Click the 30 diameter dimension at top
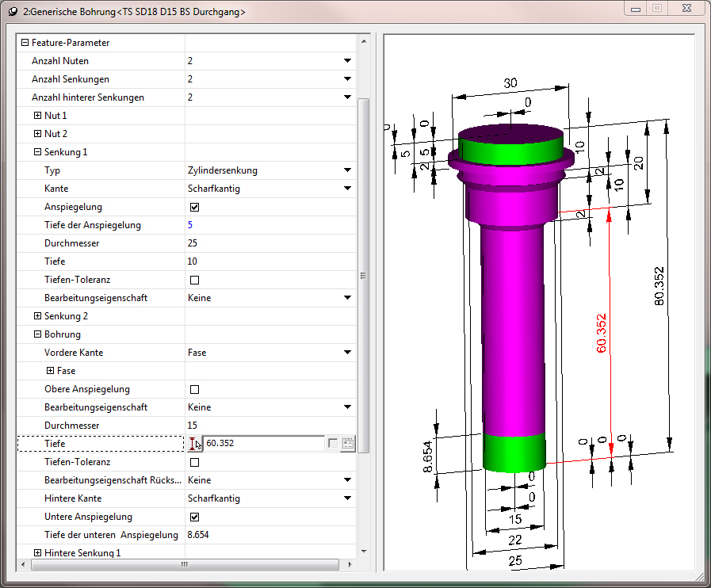Image resolution: width=711 pixels, height=588 pixels. point(510,83)
